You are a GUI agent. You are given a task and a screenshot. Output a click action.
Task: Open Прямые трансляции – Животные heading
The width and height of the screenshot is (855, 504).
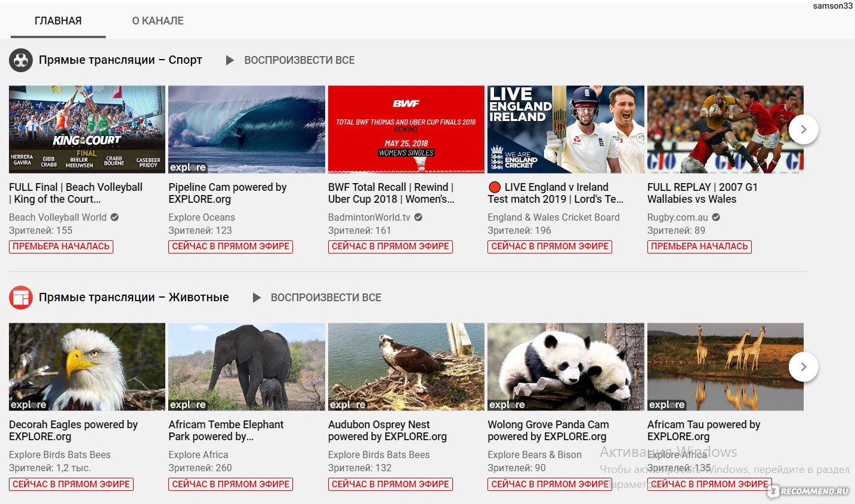[134, 297]
